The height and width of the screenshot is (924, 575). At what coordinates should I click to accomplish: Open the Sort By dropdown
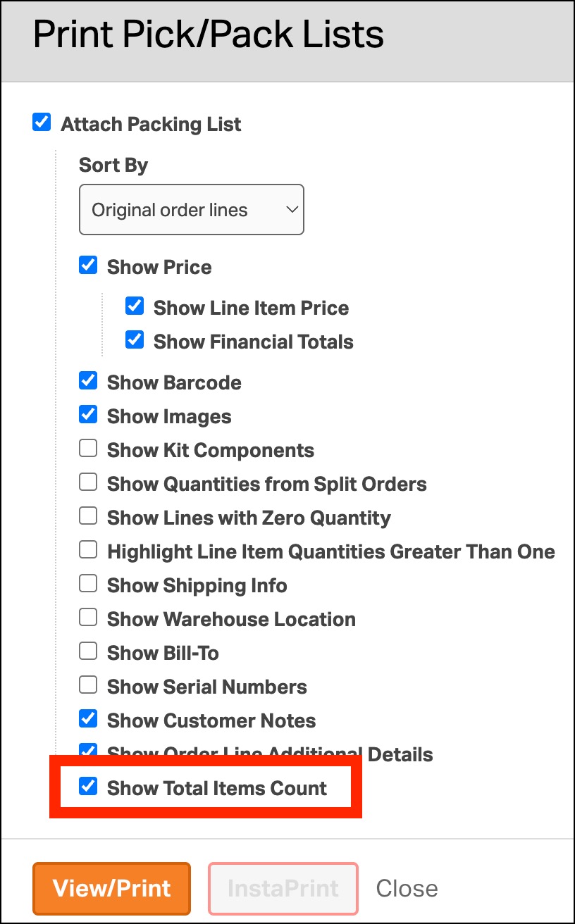click(x=191, y=210)
